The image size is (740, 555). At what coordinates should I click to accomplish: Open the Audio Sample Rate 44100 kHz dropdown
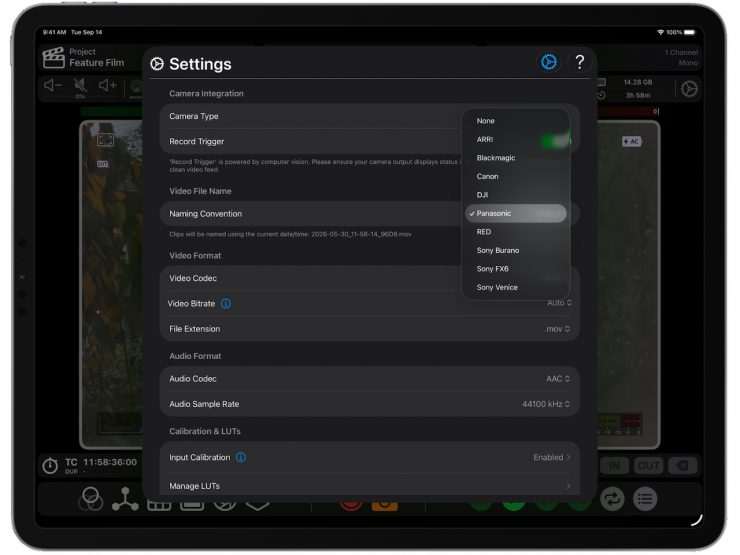(546, 404)
